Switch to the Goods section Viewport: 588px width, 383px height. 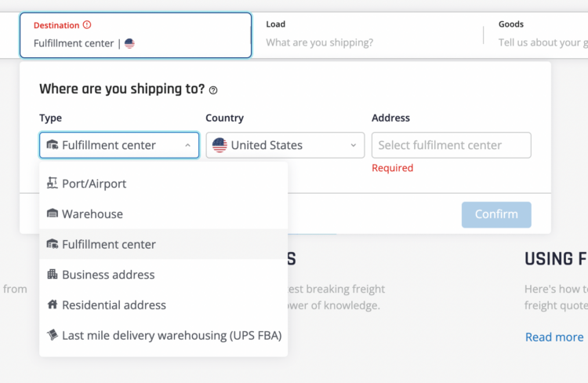point(539,35)
